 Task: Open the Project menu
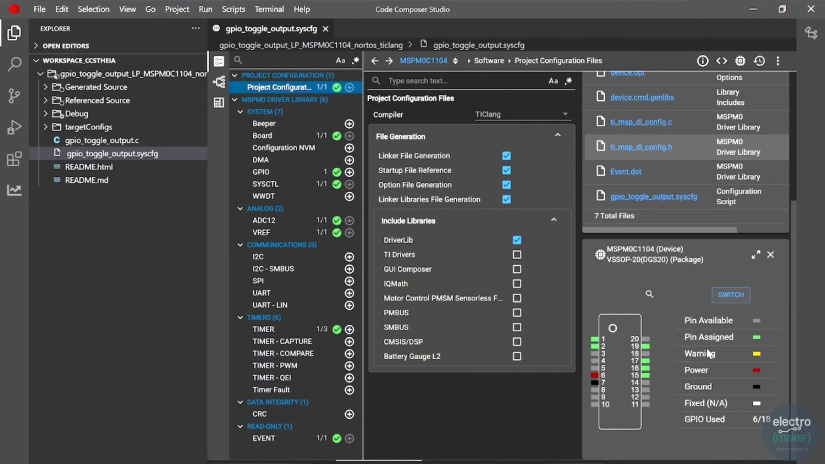(177, 9)
